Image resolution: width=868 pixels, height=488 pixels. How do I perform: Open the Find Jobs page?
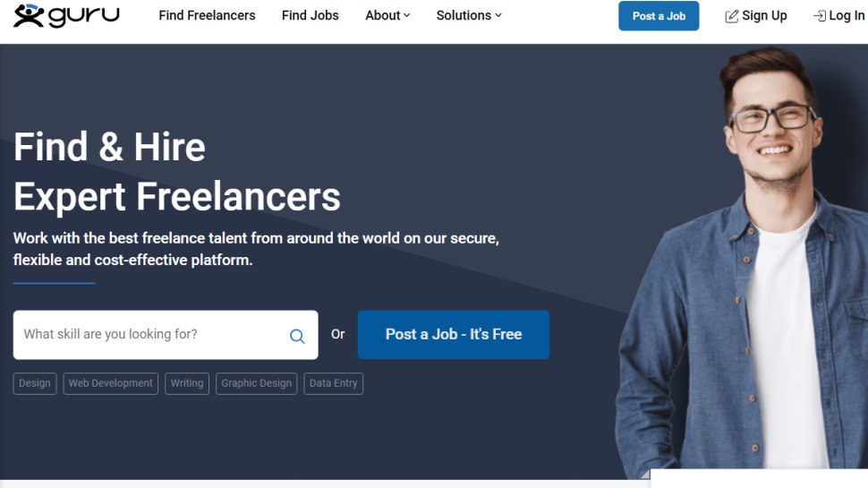coord(310,15)
